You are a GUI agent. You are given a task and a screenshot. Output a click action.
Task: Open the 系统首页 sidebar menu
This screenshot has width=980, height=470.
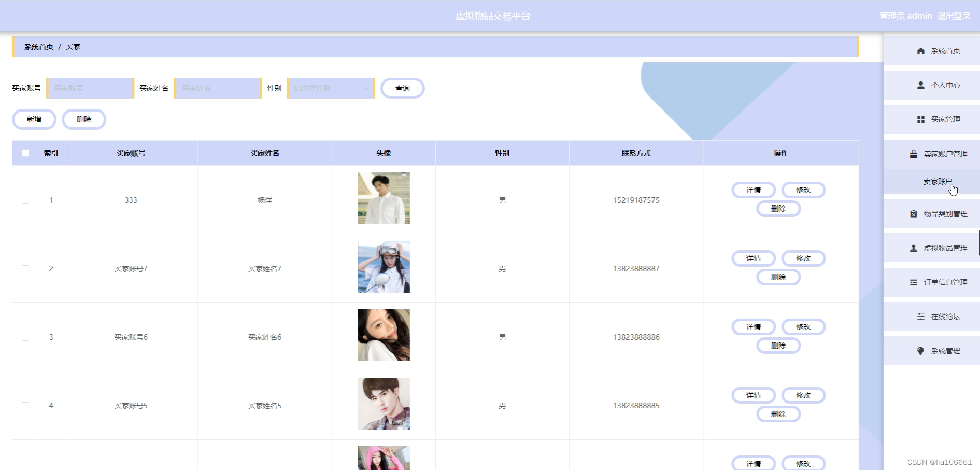(x=931, y=51)
